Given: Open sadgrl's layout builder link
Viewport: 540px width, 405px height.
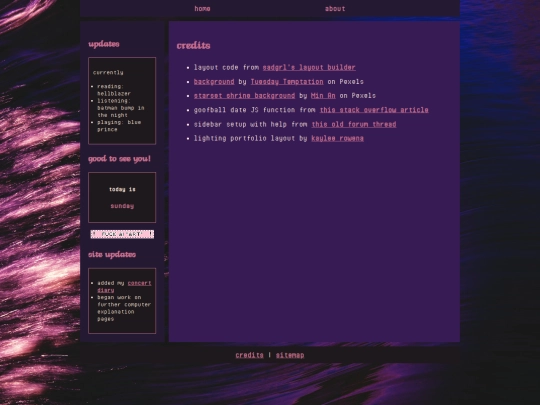Looking at the screenshot, I should pyautogui.click(x=309, y=68).
